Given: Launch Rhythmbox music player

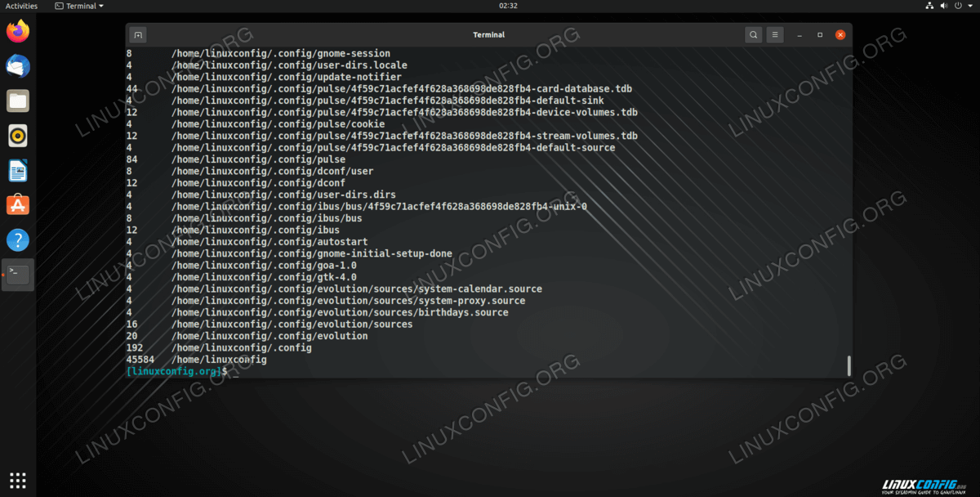Looking at the screenshot, I should click(x=18, y=136).
